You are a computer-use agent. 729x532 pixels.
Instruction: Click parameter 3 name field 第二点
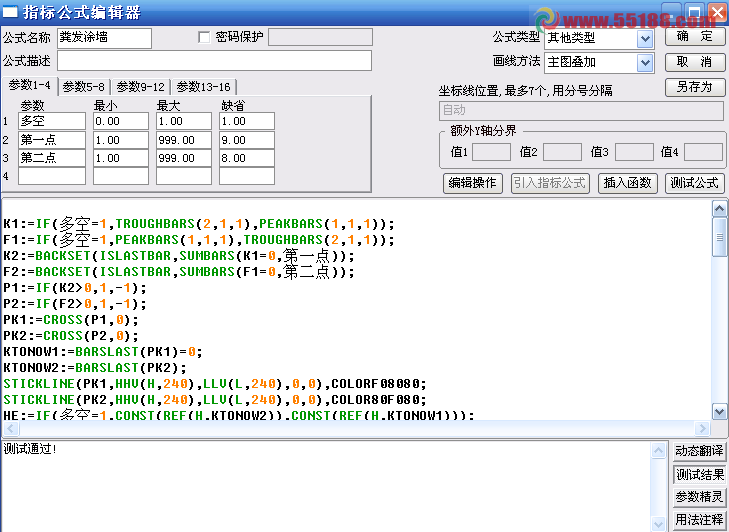click(52, 158)
